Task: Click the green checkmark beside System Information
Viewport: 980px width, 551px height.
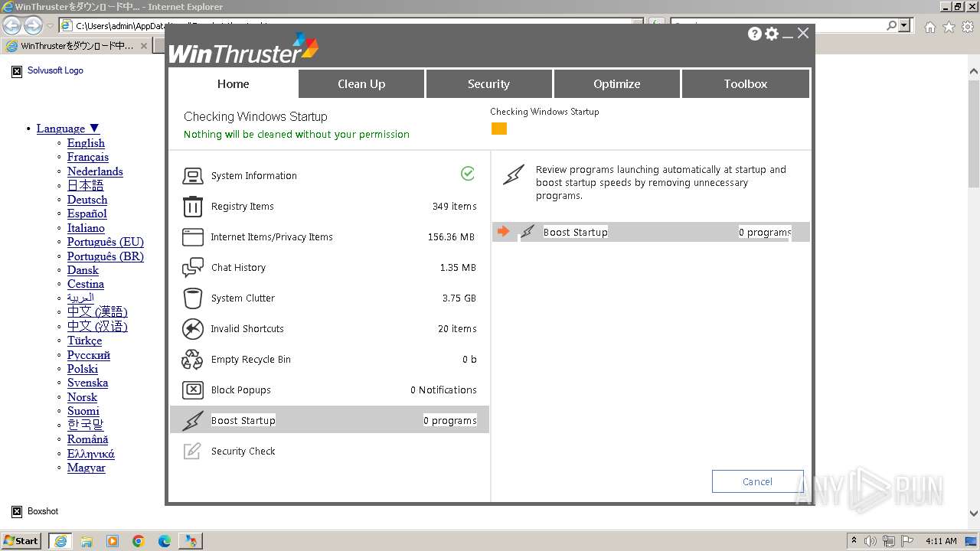Action: (468, 174)
